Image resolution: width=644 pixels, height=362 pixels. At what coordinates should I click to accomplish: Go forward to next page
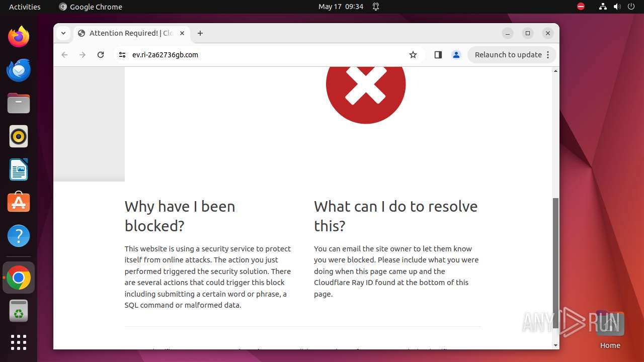83,55
